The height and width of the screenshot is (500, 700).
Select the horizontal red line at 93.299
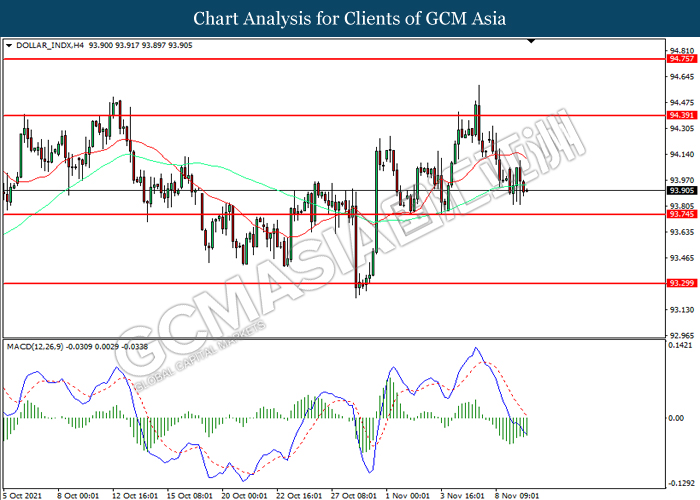click(334, 283)
